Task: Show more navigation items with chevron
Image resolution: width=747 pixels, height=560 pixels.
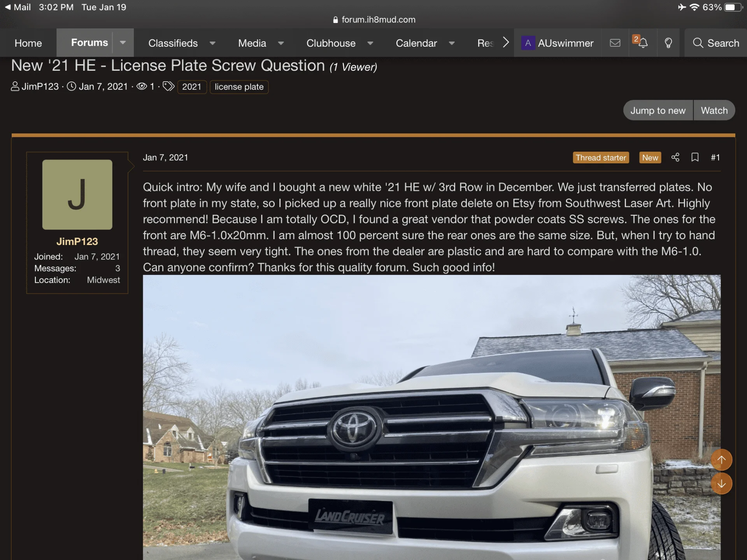Action: (505, 42)
